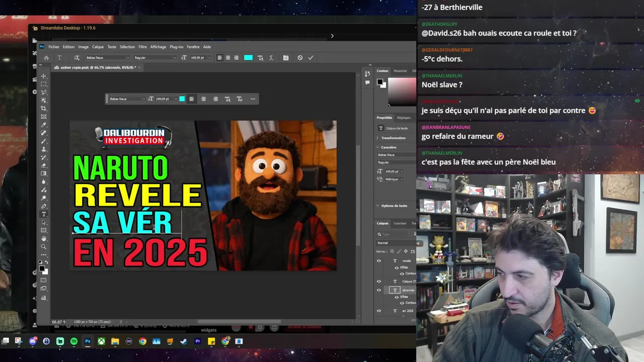Select the Horizontal Type tool
Viewport: 644px width, 362px height.
44,214
